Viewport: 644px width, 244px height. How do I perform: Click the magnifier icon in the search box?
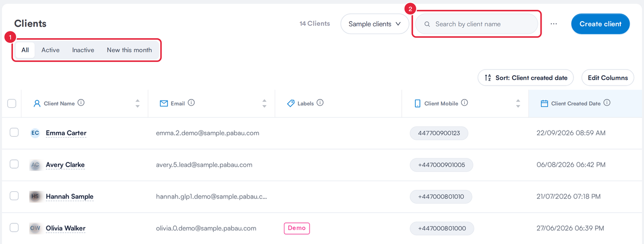pos(427,24)
